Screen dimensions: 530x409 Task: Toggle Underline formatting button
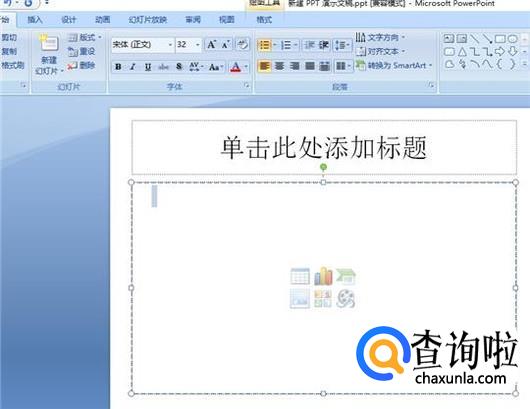(148, 67)
